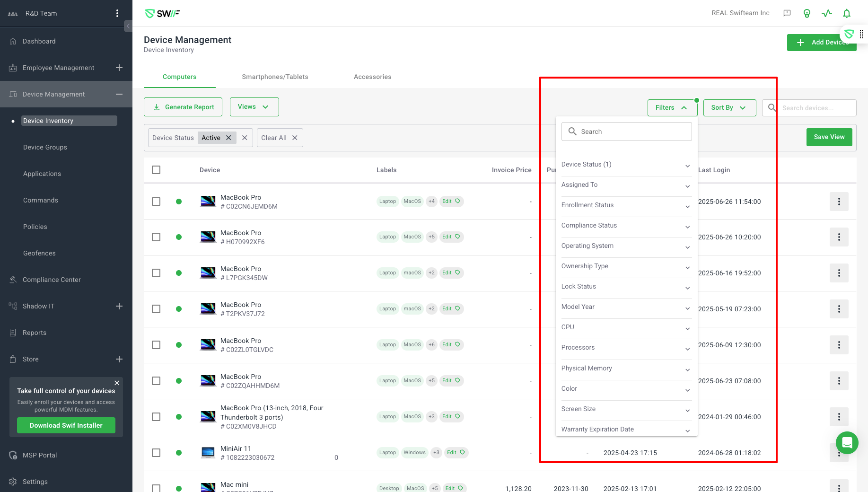The height and width of the screenshot is (492, 868).
Task: Click the Generate Report button
Action: click(x=183, y=107)
